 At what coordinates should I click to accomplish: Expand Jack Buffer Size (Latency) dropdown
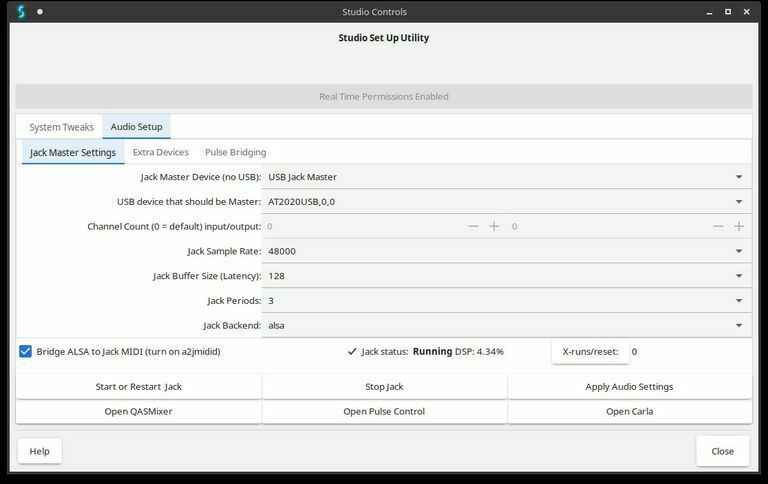point(506,276)
